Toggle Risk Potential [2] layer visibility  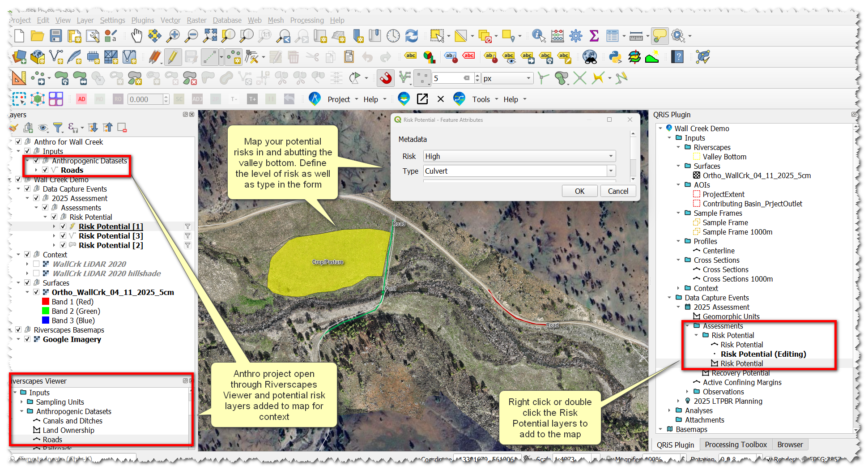[63, 245]
